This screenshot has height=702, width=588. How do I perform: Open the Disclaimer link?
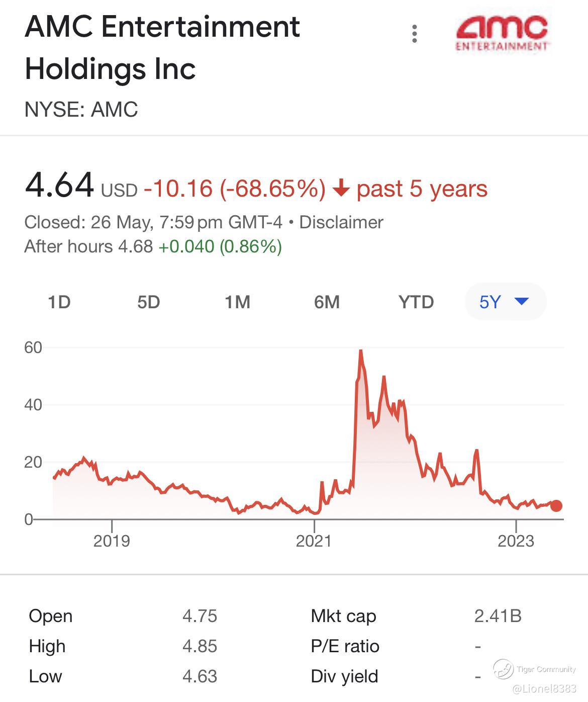[x=341, y=222]
